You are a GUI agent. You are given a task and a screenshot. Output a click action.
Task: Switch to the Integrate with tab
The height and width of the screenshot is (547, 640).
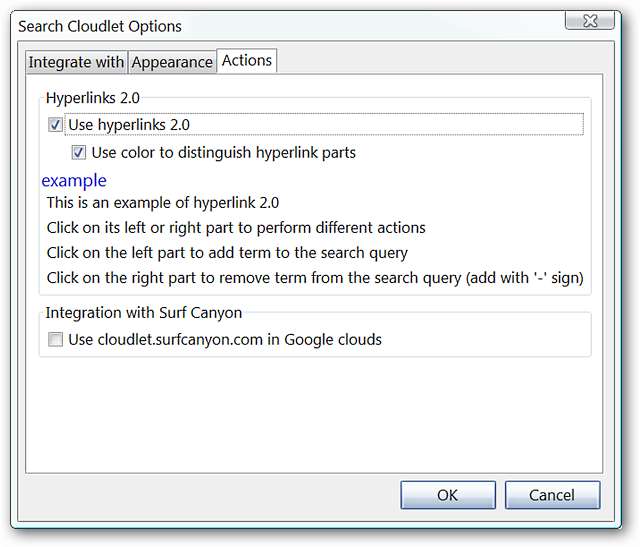(x=76, y=62)
